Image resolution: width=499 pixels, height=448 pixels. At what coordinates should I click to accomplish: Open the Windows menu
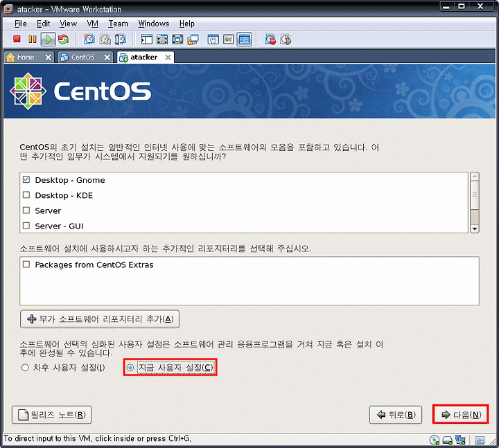pos(154,24)
